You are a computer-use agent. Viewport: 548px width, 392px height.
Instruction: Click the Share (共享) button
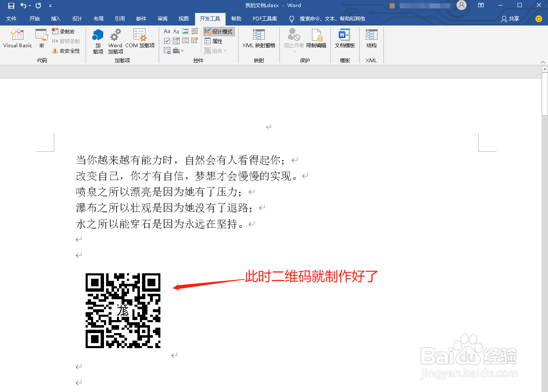pos(510,19)
